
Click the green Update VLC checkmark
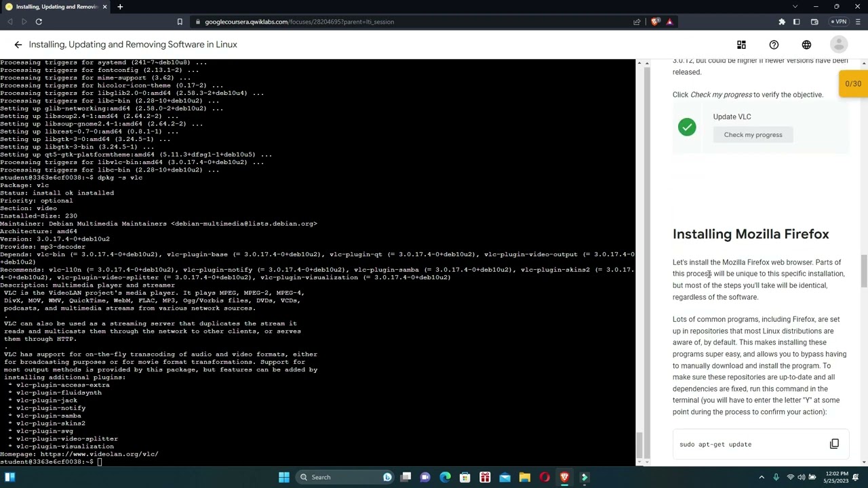click(x=687, y=127)
